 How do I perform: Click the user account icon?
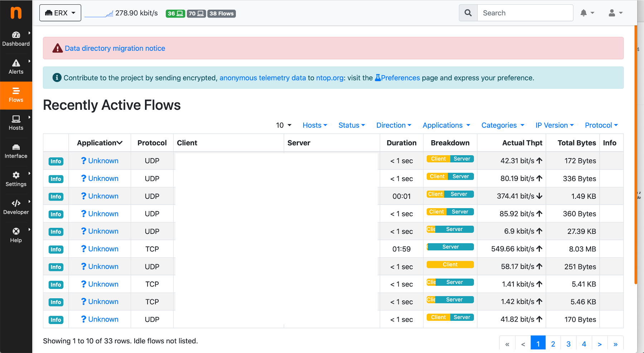click(x=612, y=13)
